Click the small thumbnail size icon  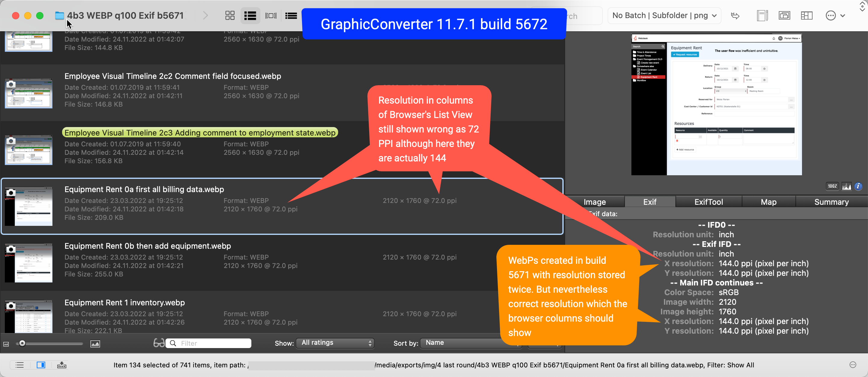click(6, 344)
